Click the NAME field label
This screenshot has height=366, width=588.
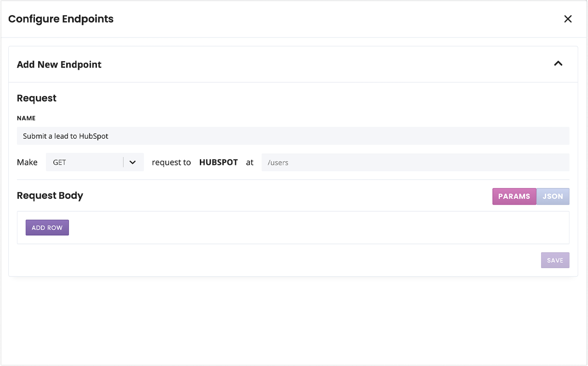(x=26, y=118)
